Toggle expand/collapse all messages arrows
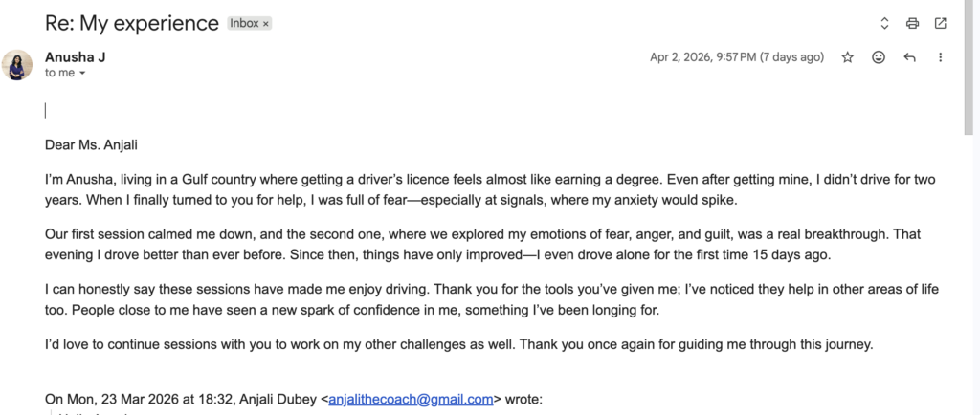The image size is (980, 415). [x=884, y=23]
